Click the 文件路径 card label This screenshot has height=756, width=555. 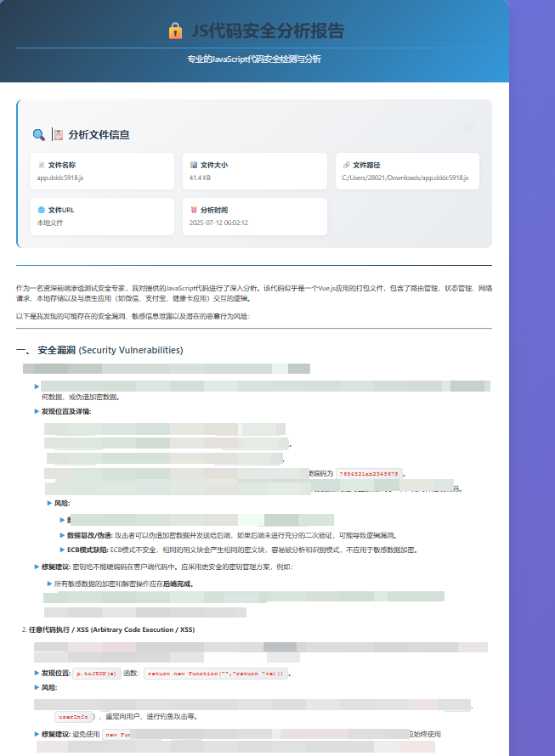coord(366,165)
